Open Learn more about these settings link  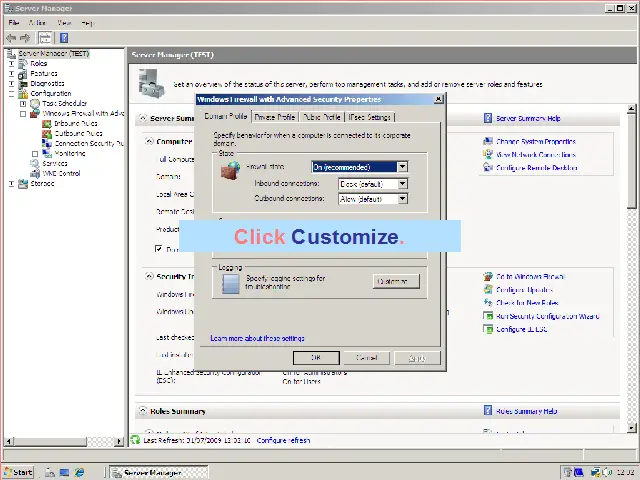pyautogui.click(x=257, y=338)
